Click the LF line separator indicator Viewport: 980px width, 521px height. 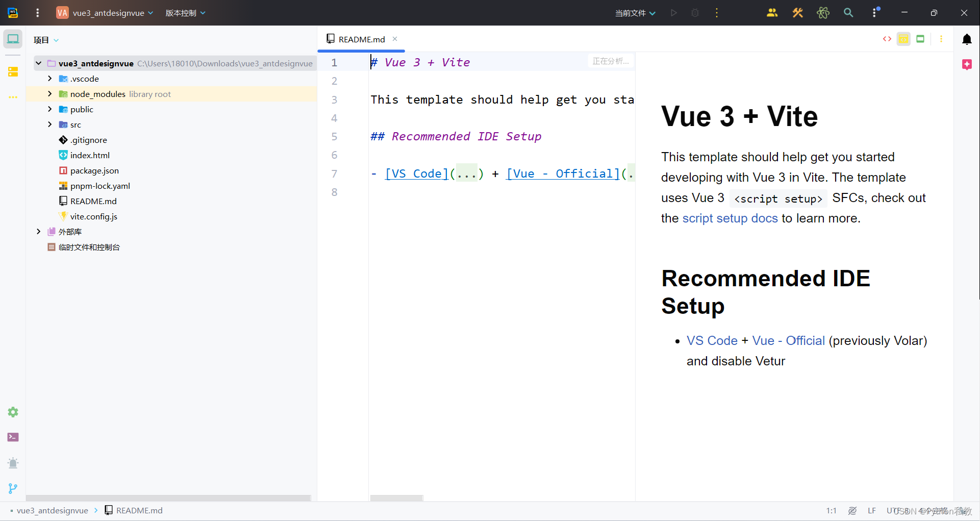pyautogui.click(x=871, y=510)
